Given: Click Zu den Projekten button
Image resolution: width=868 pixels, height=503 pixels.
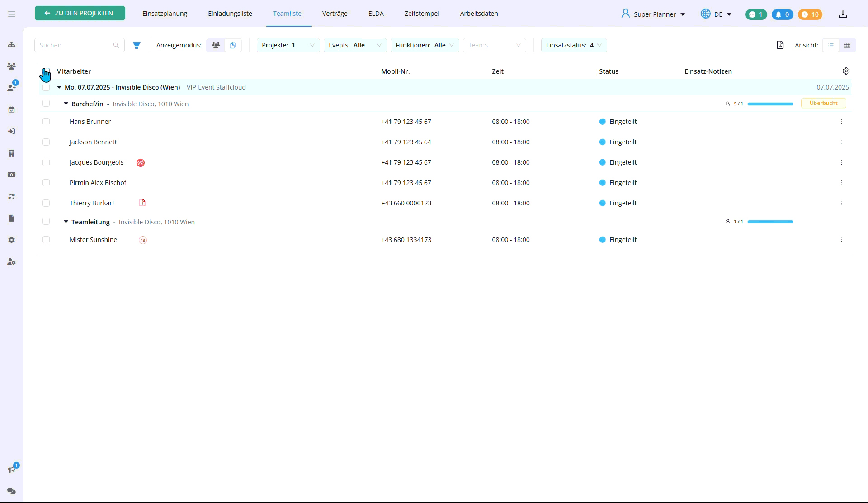Looking at the screenshot, I should point(80,13).
